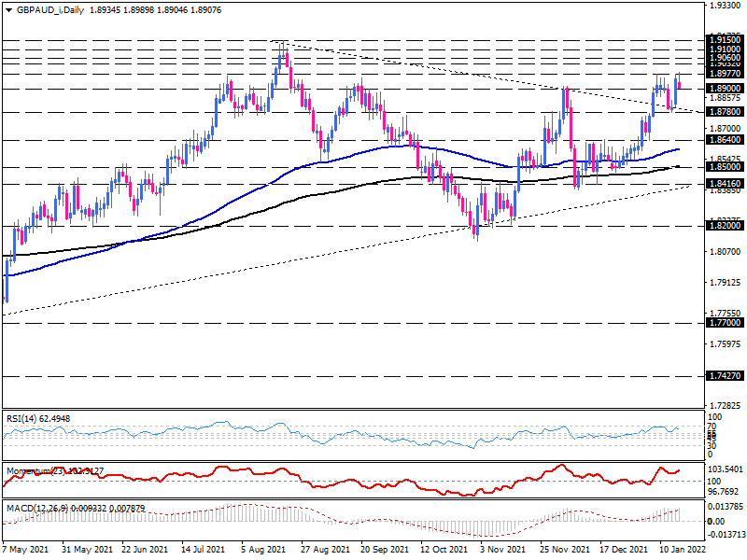Click the 1.91500 horizontal level price tag
The width and height of the screenshot is (747, 560).
point(724,40)
